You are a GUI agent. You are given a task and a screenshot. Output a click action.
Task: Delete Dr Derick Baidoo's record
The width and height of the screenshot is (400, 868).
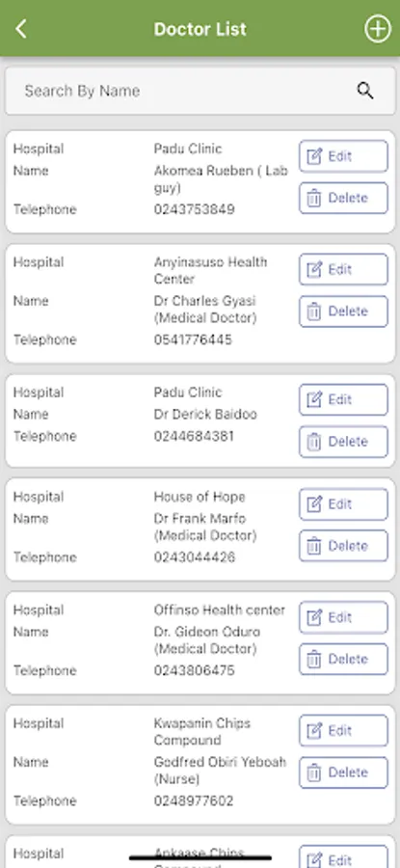(x=343, y=441)
